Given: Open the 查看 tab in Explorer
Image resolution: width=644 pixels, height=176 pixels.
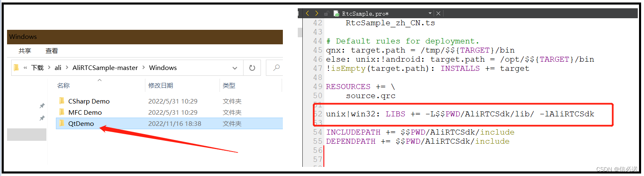Looking at the screenshot, I should (x=52, y=51).
